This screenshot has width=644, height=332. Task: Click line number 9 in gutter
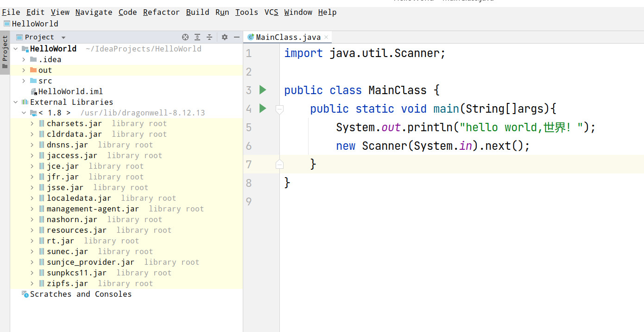249,201
